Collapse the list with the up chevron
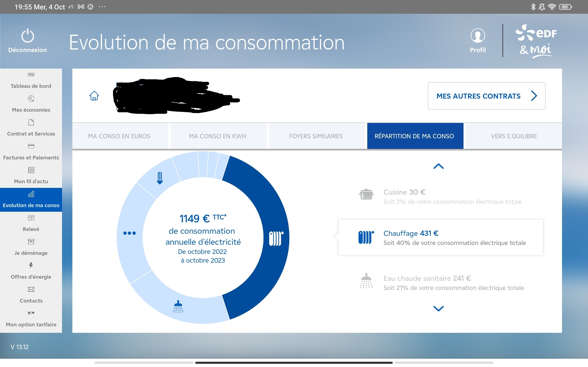The image size is (588, 367). pos(438,167)
